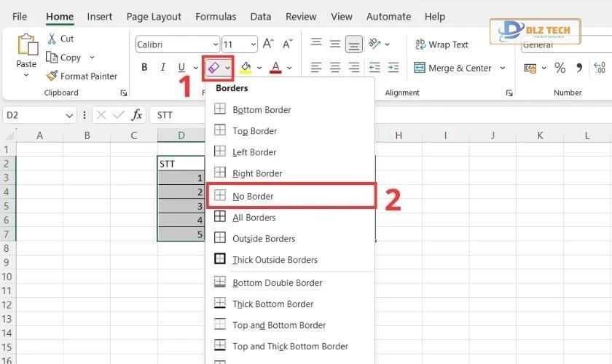This screenshot has height=364, width=612.
Task: Open the Calibri font name dropdown
Action: point(215,44)
